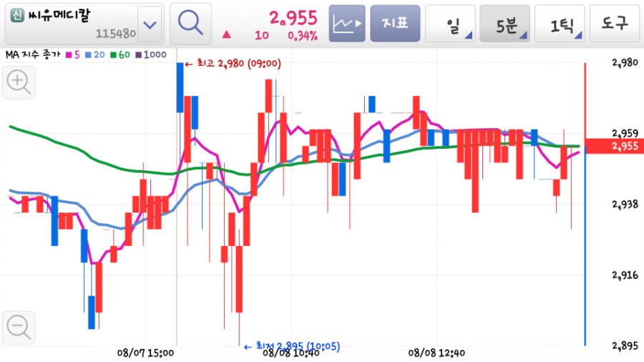Toggle the line chart type button

(x=347, y=24)
